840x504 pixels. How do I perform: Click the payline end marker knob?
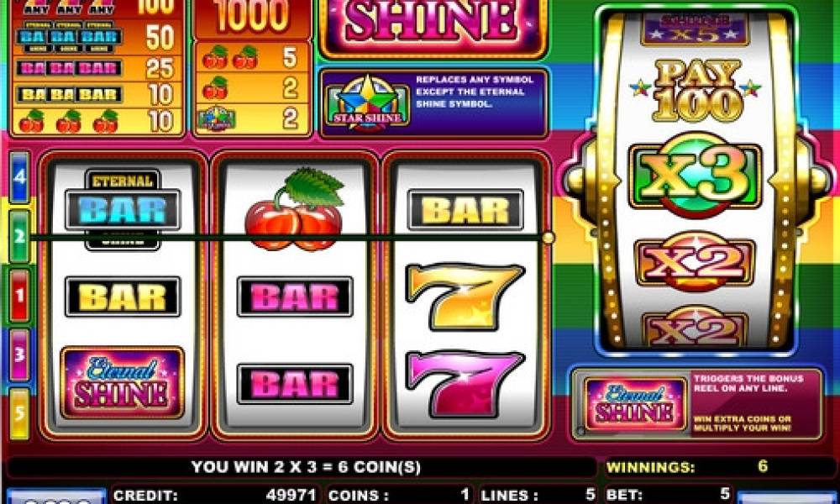coord(548,237)
